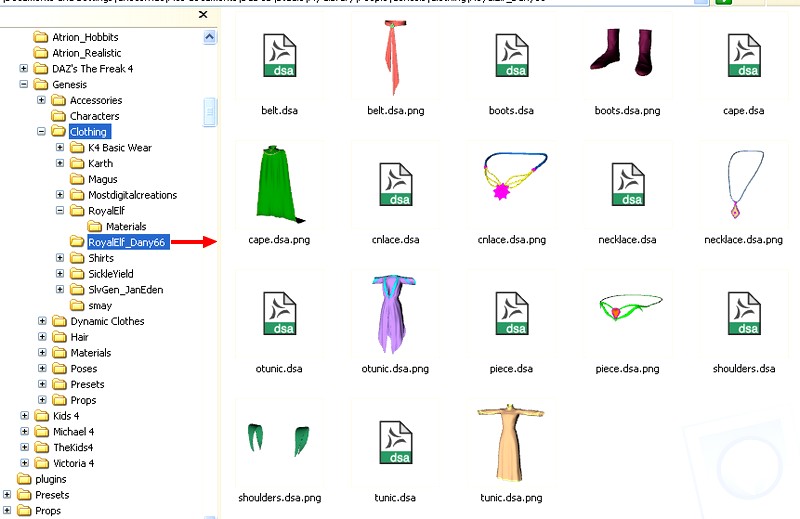Select the RoyalElf_Dany66 folder
Screen dimensions: 800x519
tap(119, 242)
